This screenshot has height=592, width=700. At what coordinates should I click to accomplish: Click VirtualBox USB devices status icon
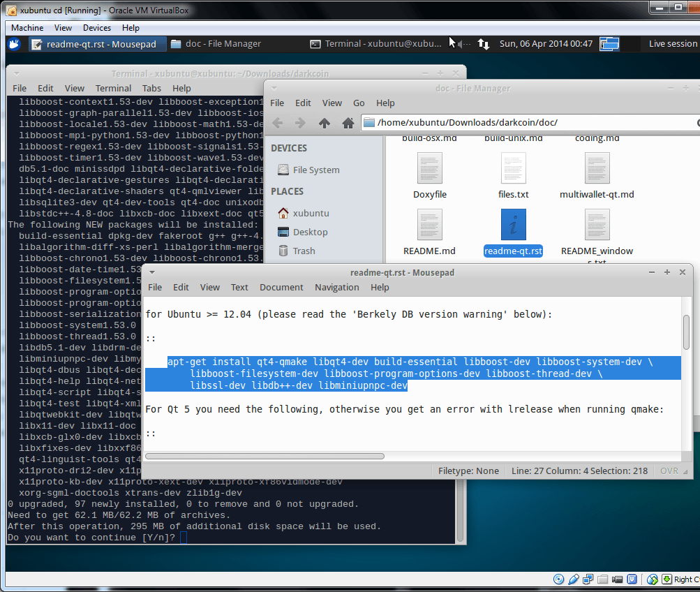coord(574,579)
